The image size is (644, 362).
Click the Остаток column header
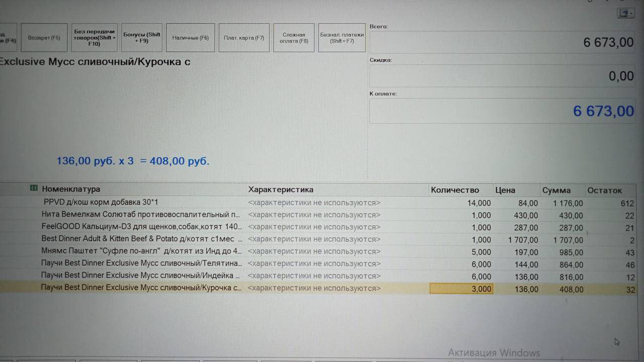(604, 191)
